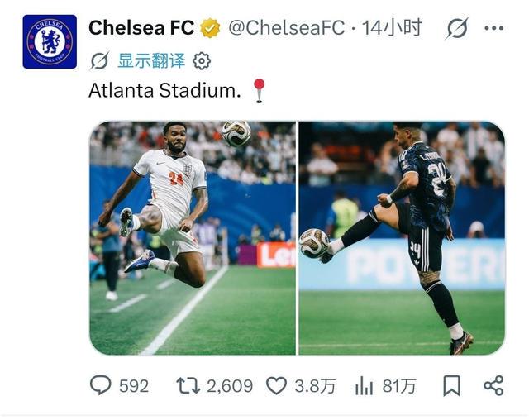This screenshot has height=420, width=529.
Task: Click Grok icon before 显示翻译
Action: click(100, 61)
